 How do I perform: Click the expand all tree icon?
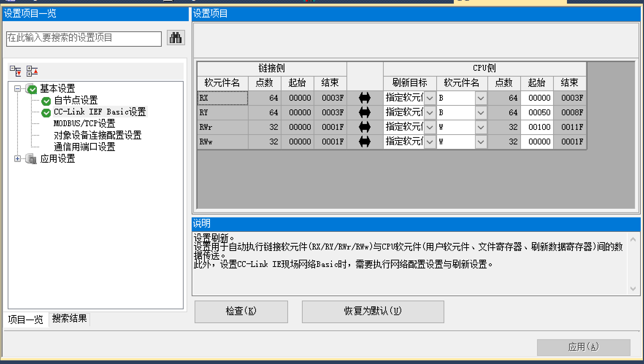point(15,71)
